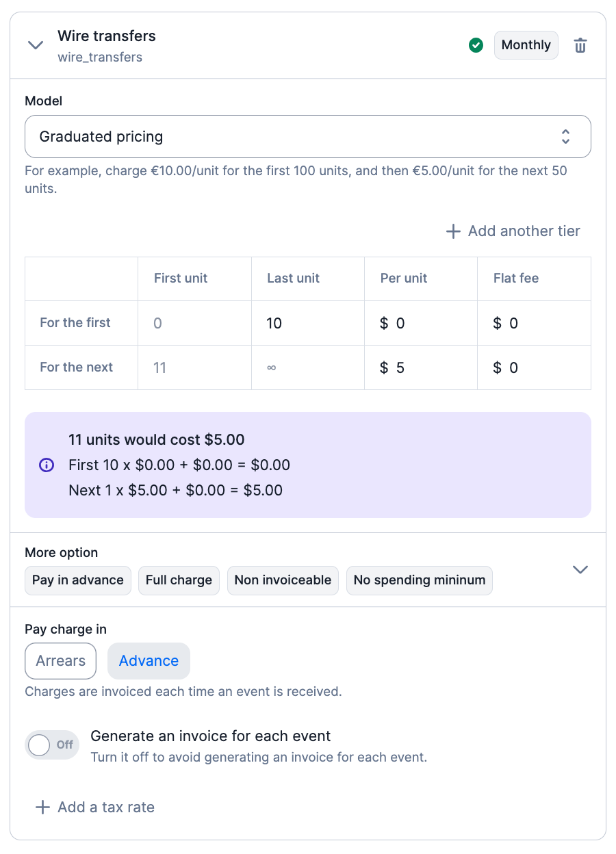Click the Monthly interval tag

point(526,45)
